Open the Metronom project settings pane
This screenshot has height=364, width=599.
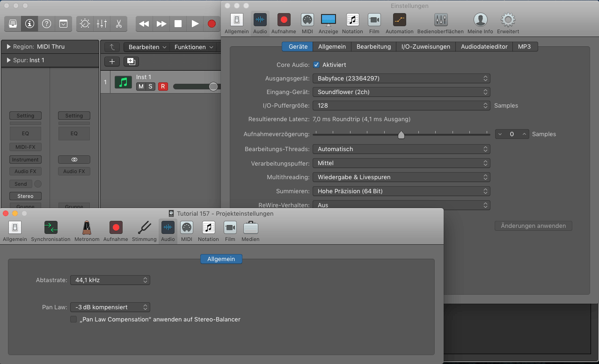(x=87, y=231)
